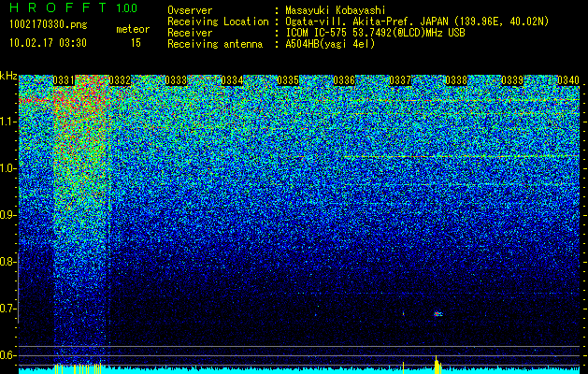
Task: Click the 'Receiving antenna' label
Action: tap(215, 44)
